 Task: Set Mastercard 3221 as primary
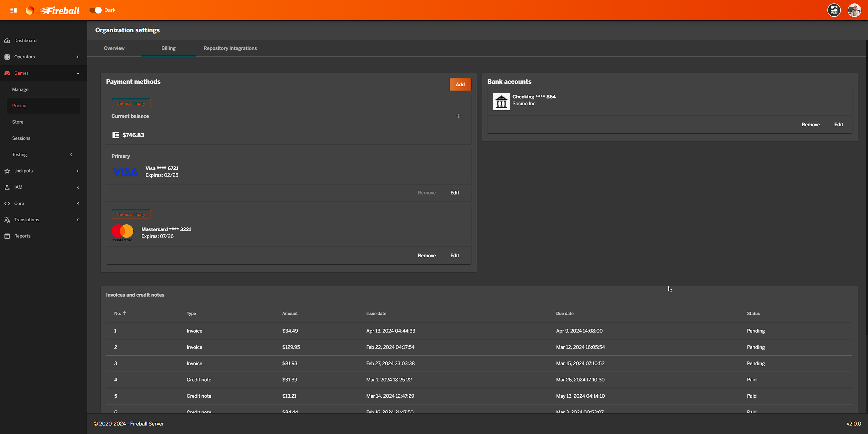(131, 214)
